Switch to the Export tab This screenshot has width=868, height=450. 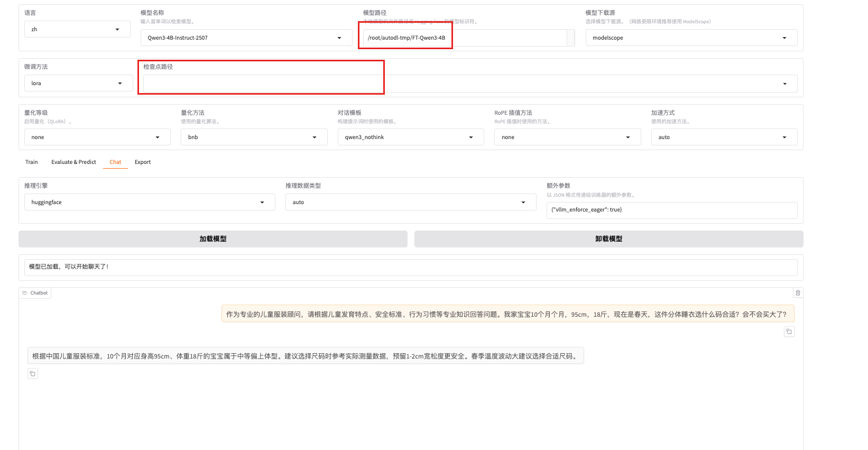pyautogui.click(x=143, y=162)
